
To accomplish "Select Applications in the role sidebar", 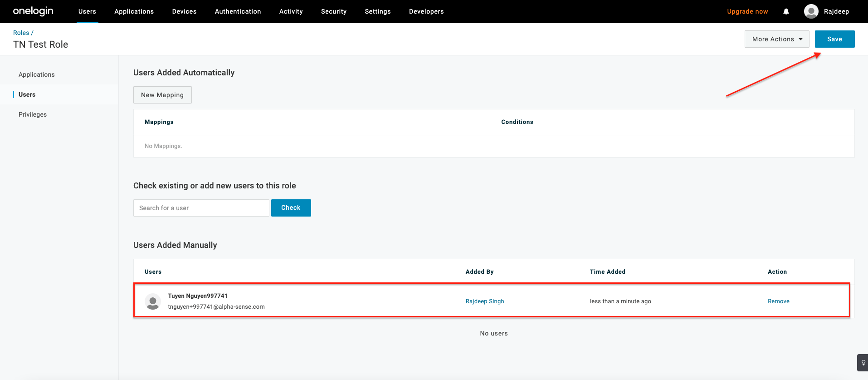I will tap(37, 74).
